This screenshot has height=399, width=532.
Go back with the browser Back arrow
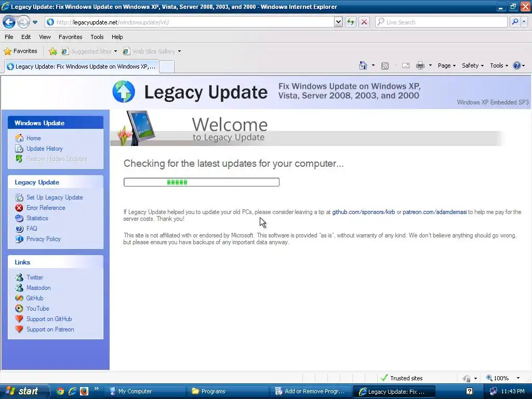[9, 22]
